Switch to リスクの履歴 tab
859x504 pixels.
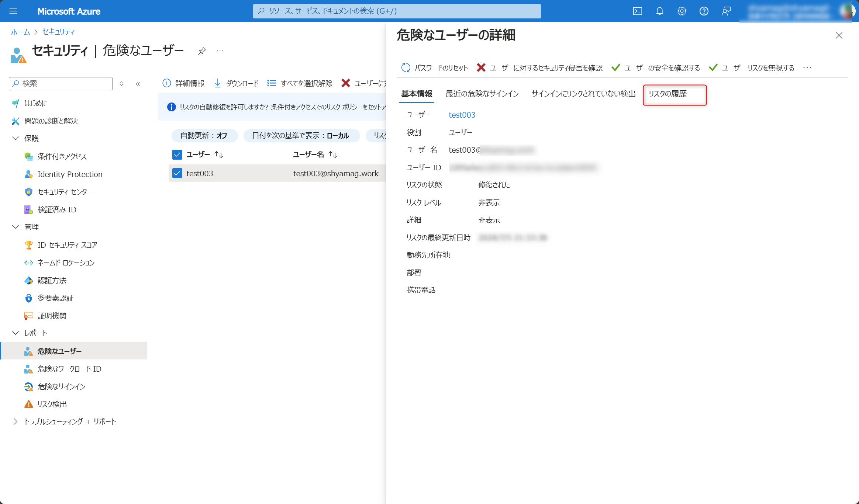pyautogui.click(x=667, y=94)
